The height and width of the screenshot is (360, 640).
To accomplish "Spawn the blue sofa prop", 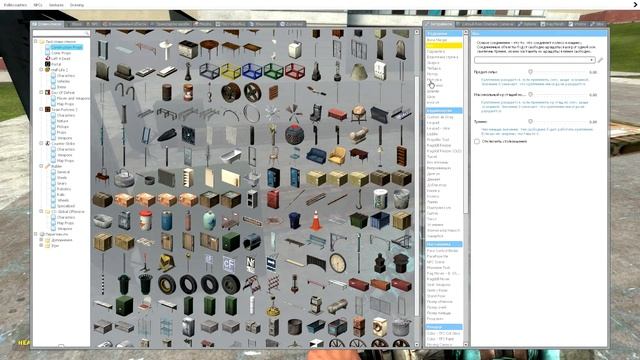I will coord(316,156).
